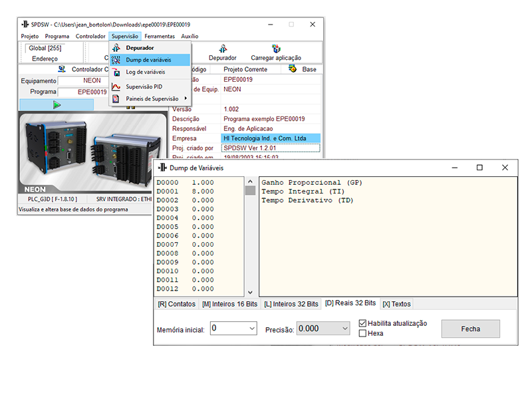Select Supervisão PID menu entry
The width and height of the screenshot is (532, 399).
tap(150, 87)
